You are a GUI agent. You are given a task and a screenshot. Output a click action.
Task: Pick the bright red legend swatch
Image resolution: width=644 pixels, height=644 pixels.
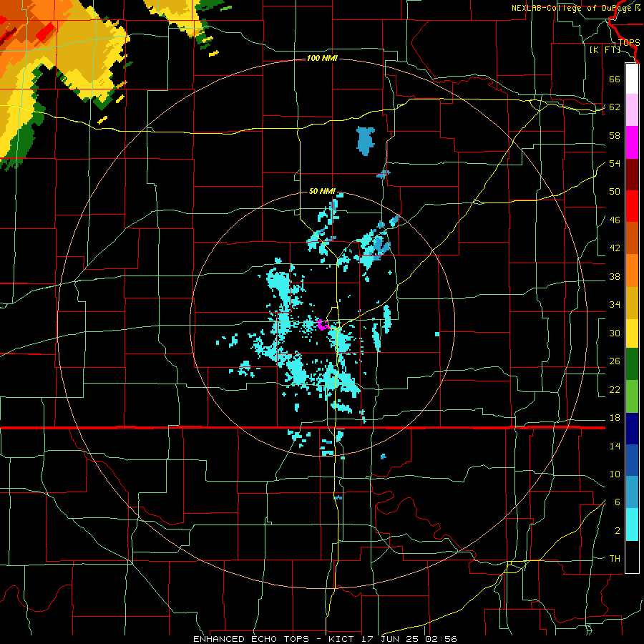point(632,206)
